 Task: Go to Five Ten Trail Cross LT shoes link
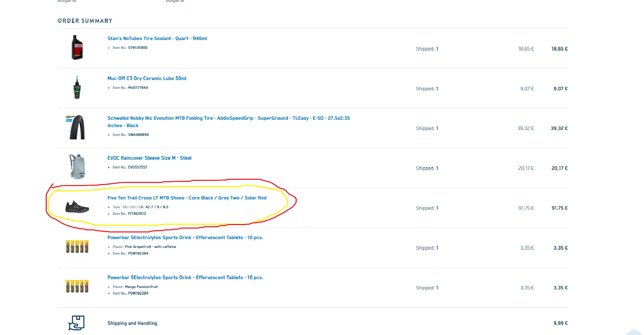[187, 198]
